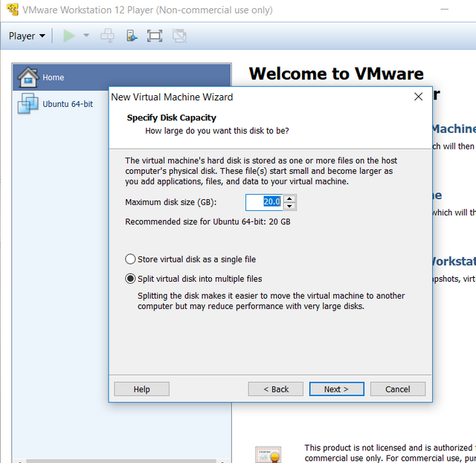The image size is (476, 463).
Task: Select Home in the library sidebar
Action: (x=122, y=77)
